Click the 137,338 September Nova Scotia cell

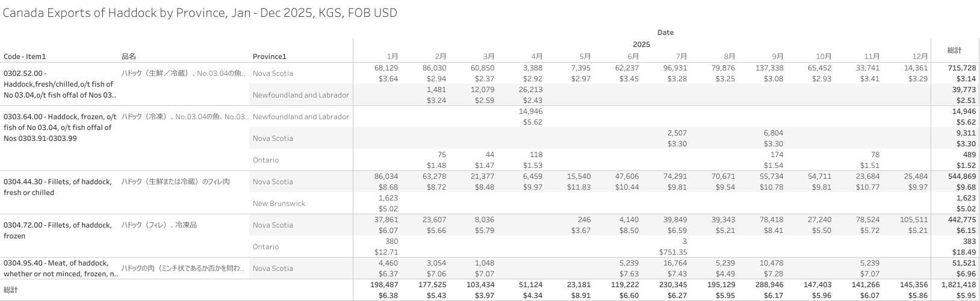click(769, 68)
